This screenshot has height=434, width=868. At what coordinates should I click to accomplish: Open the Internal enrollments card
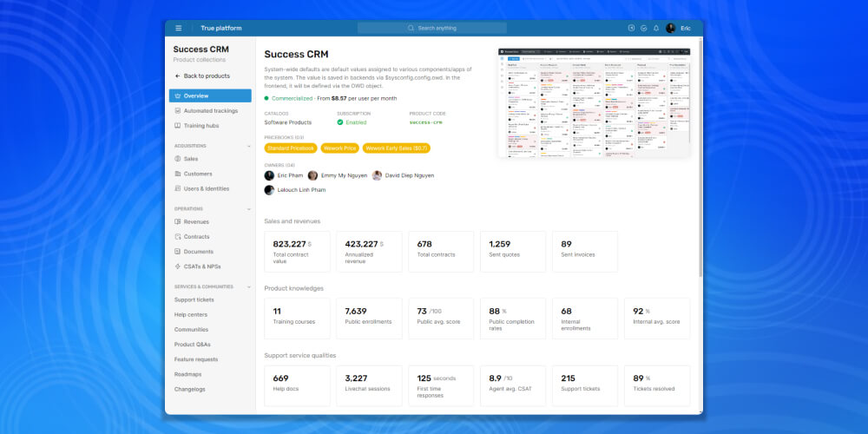pyautogui.click(x=585, y=319)
